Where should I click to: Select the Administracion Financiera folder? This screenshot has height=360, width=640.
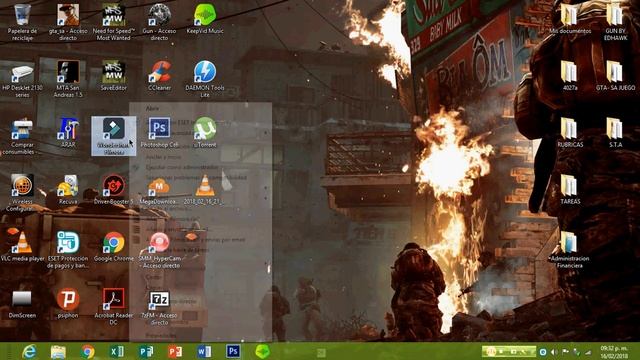[570, 249]
